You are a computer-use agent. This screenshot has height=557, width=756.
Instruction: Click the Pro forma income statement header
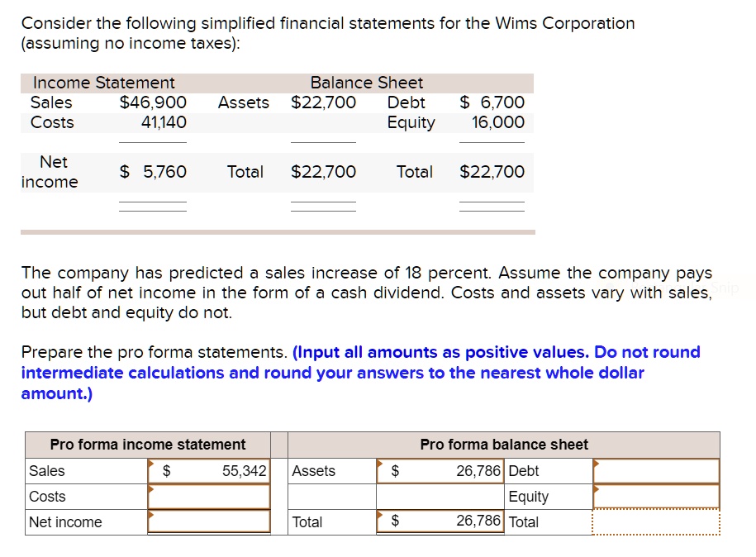[149, 445]
